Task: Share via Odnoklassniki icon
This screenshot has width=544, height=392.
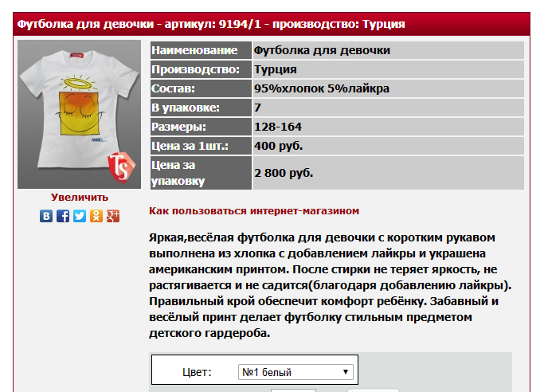Action: pos(96,216)
